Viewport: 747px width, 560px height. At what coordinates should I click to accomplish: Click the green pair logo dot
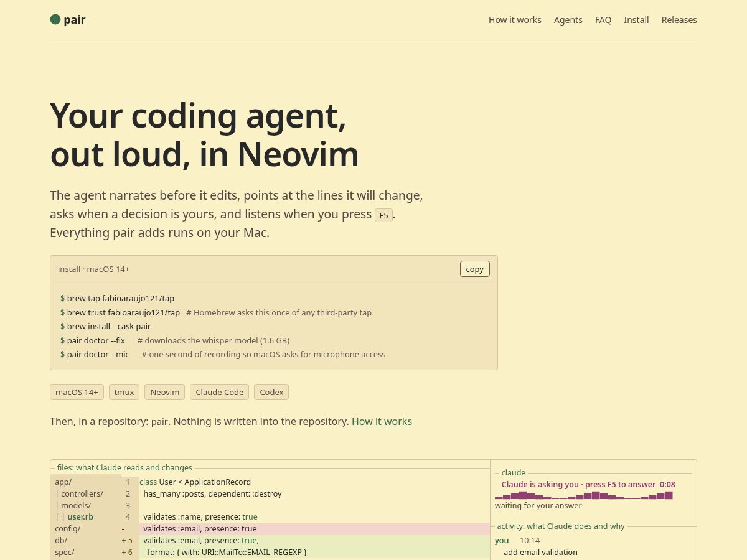click(55, 19)
